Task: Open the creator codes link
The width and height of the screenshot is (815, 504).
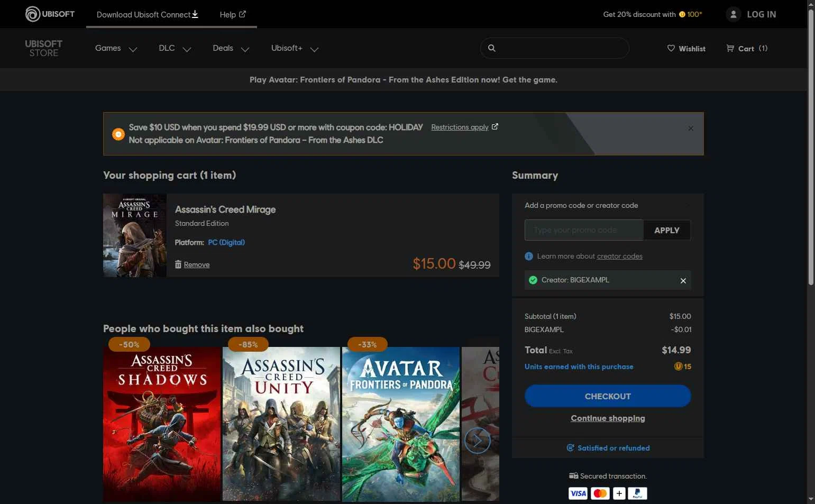Action: click(x=620, y=256)
